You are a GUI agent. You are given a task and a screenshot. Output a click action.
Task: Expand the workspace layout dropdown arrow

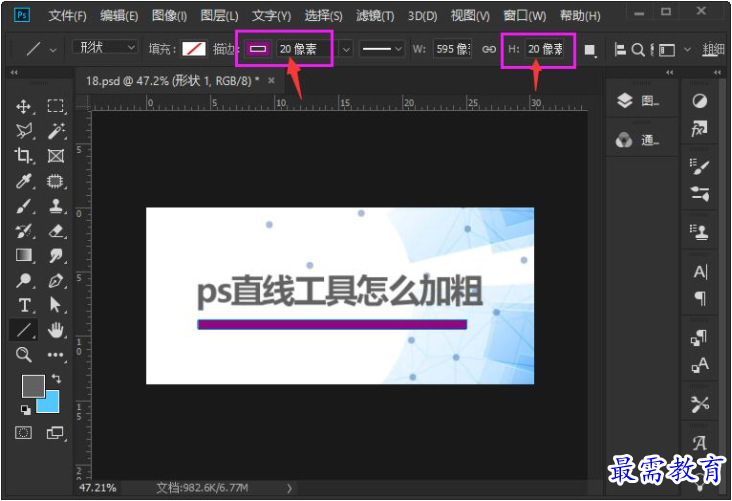[x=687, y=49]
